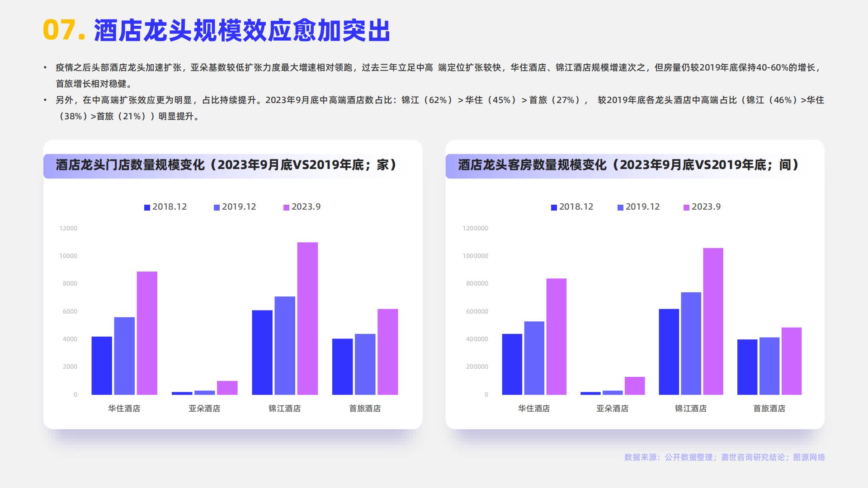Click 首旅酒店 axis label in left chart

coord(365,408)
